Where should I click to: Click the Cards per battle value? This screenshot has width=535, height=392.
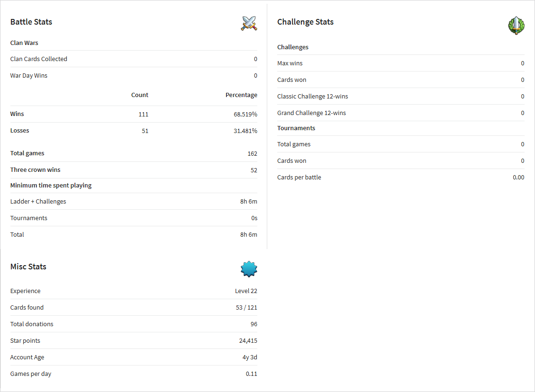pyautogui.click(x=518, y=177)
